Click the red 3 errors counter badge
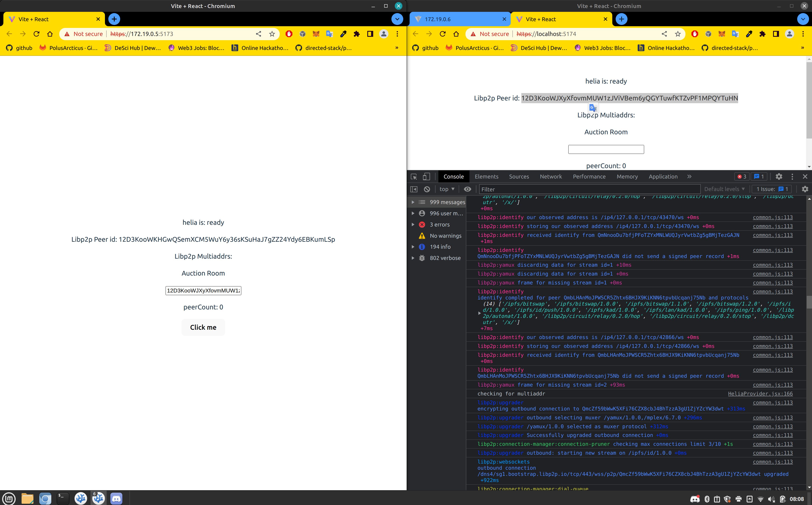Image resolution: width=812 pixels, height=505 pixels. click(x=742, y=177)
